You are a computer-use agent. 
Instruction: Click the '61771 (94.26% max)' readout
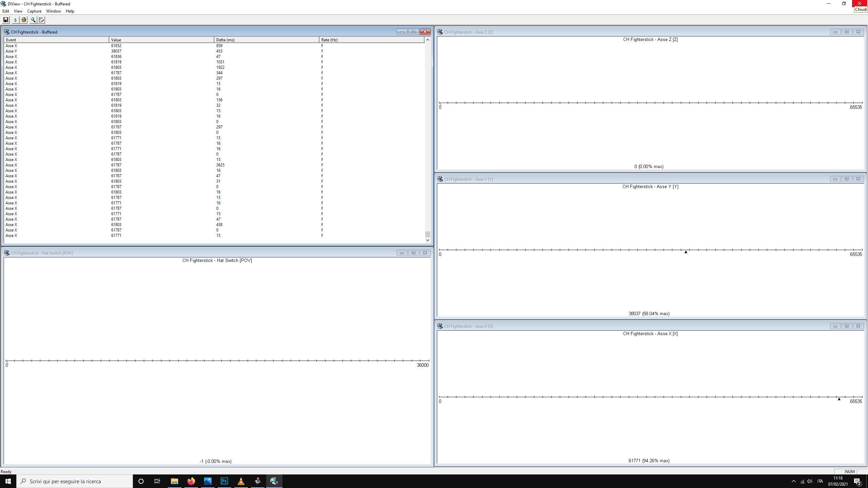click(x=649, y=461)
